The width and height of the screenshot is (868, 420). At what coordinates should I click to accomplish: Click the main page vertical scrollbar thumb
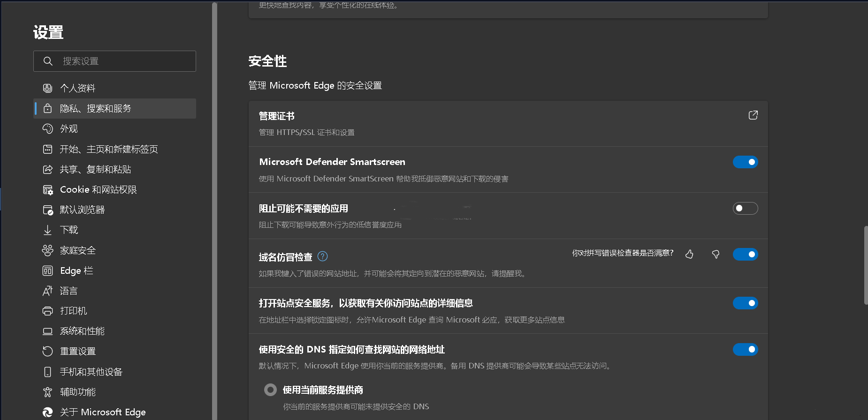click(866, 265)
